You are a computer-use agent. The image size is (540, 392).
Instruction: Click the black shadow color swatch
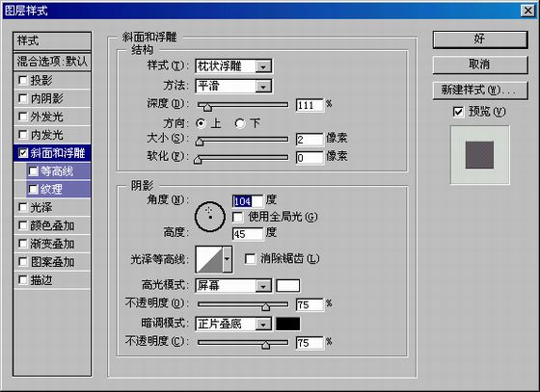click(288, 324)
